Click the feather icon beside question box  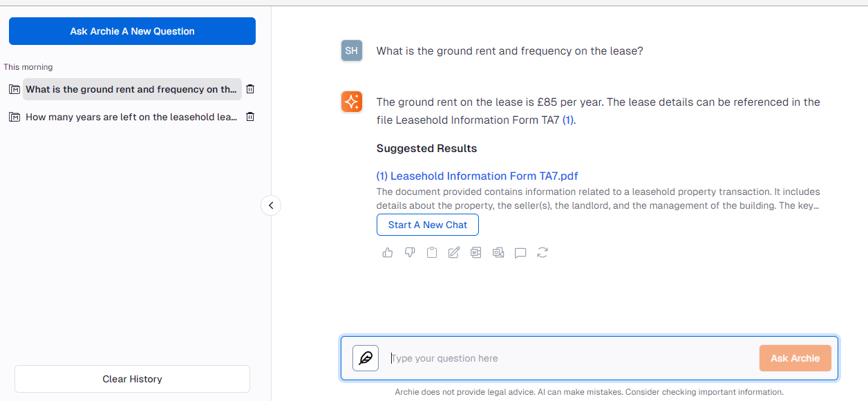click(x=366, y=358)
